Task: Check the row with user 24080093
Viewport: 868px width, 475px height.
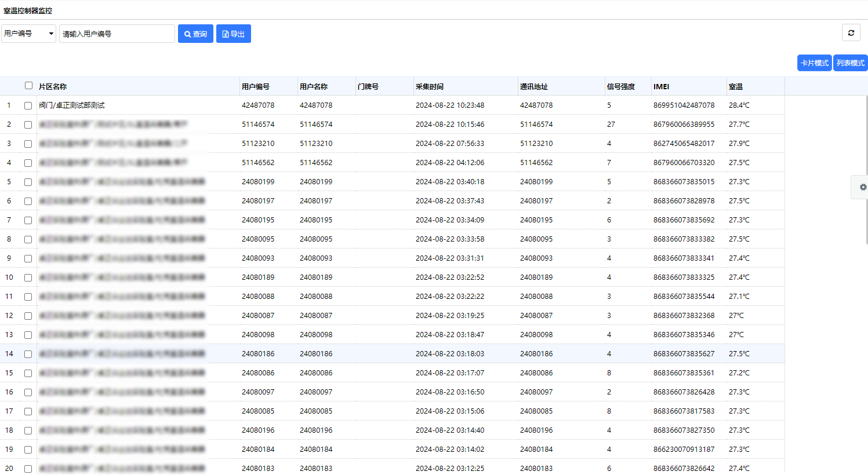Action: [x=28, y=258]
